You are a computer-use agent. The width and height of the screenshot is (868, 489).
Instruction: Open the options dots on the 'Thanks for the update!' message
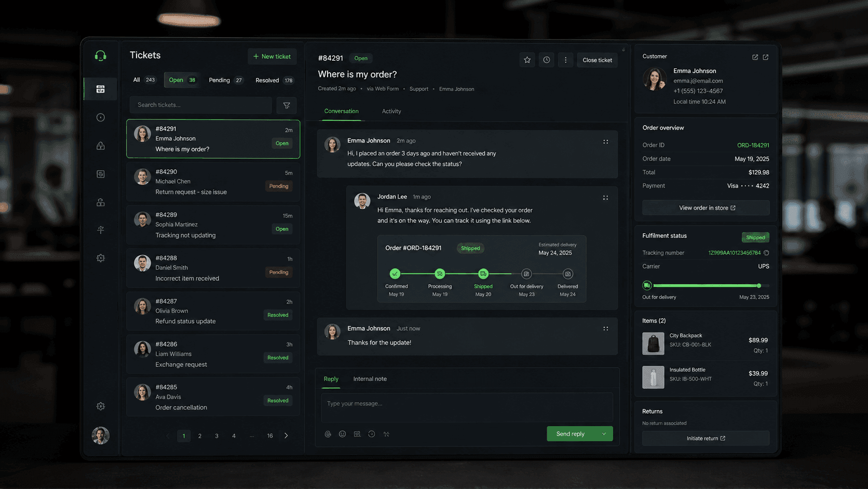coord(605,328)
